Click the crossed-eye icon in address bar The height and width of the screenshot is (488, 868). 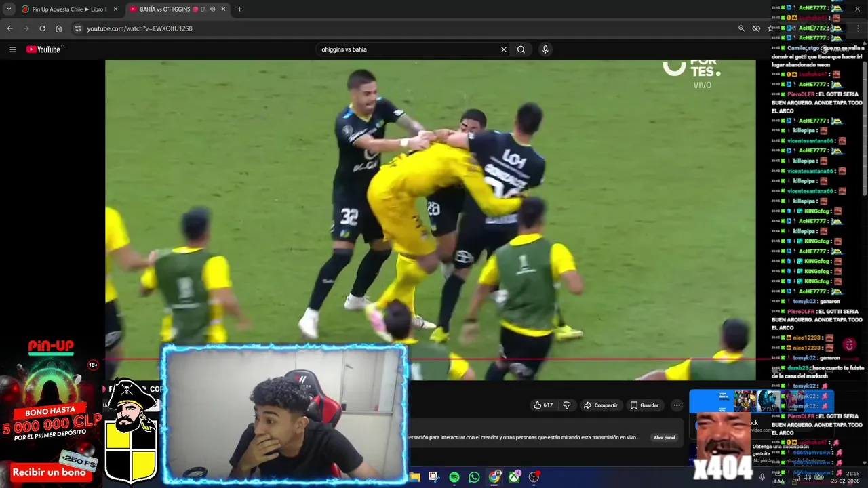756,28
